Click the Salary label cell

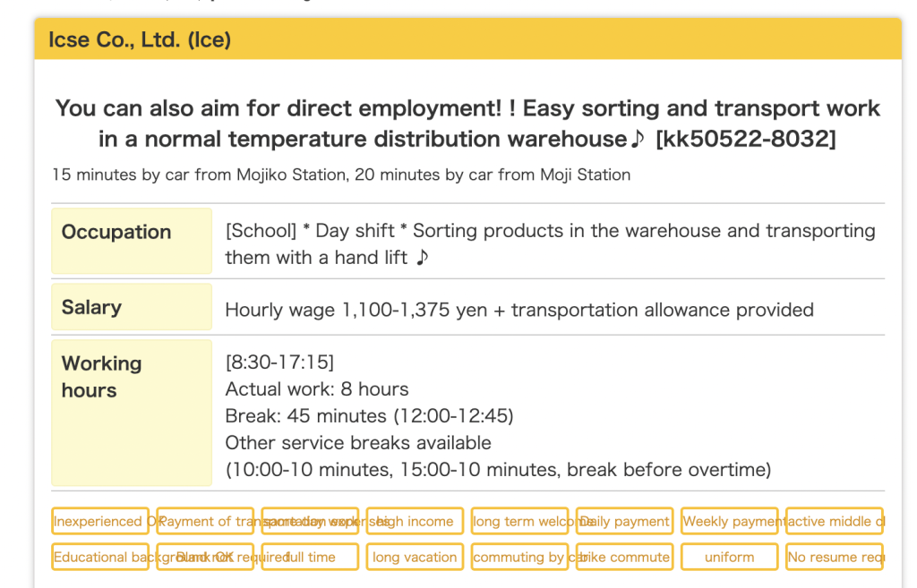pos(132,307)
